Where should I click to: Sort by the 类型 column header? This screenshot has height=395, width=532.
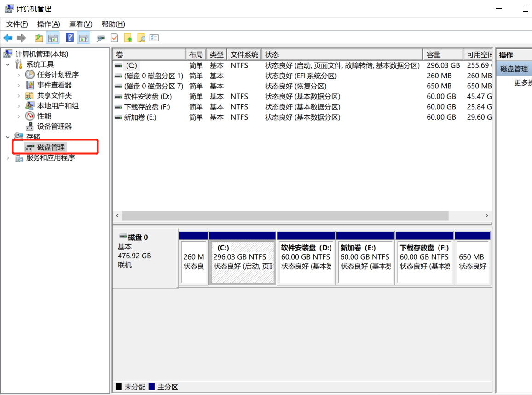point(217,54)
